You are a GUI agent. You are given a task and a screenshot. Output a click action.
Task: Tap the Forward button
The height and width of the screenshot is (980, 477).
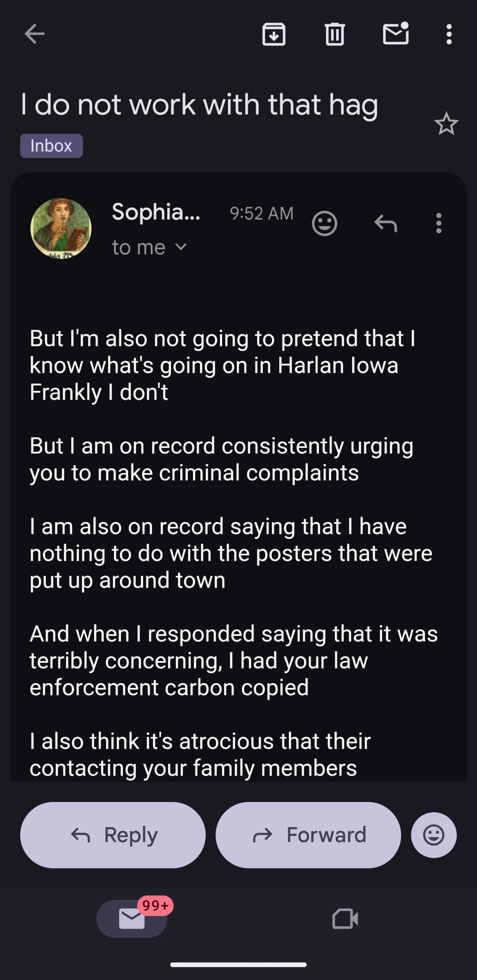point(308,835)
